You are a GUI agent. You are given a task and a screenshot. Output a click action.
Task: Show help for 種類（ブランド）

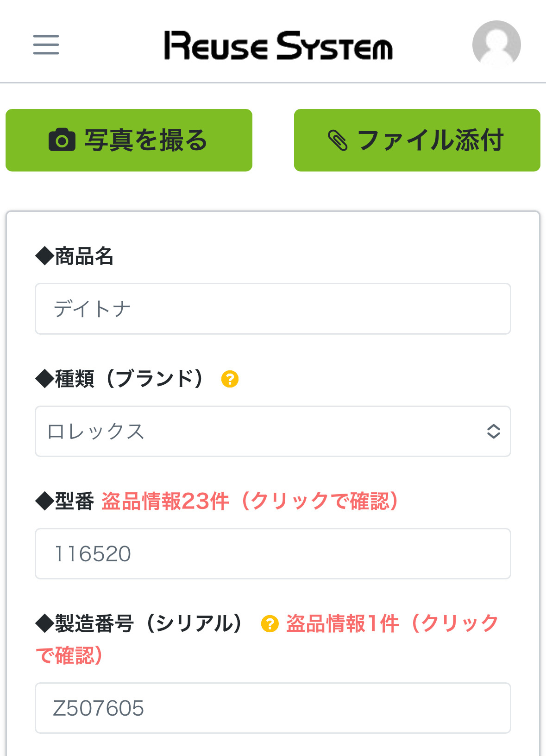230,379
